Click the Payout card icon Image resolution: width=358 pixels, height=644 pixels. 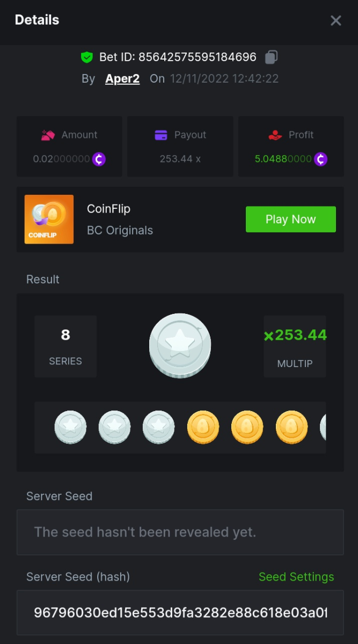coord(161,135)
